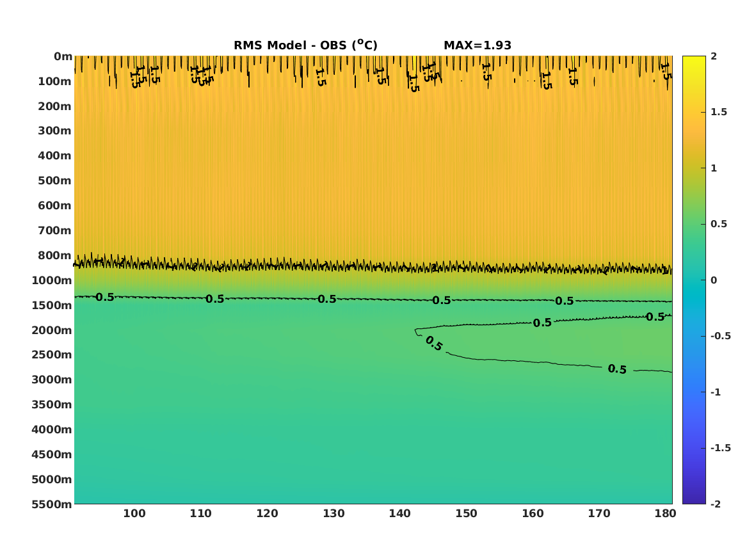747x560 pixels.
Task: Click the x-axis tick label "140"
Action: [399, 513]
